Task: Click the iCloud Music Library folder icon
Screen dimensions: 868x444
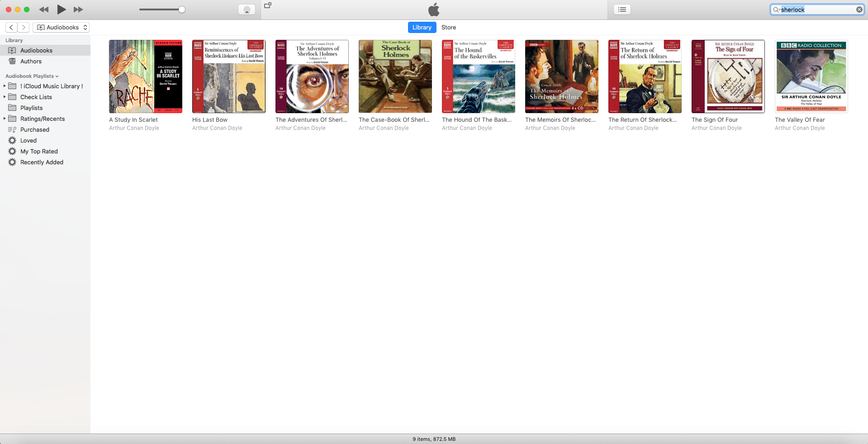Action: tap(12, 86)
